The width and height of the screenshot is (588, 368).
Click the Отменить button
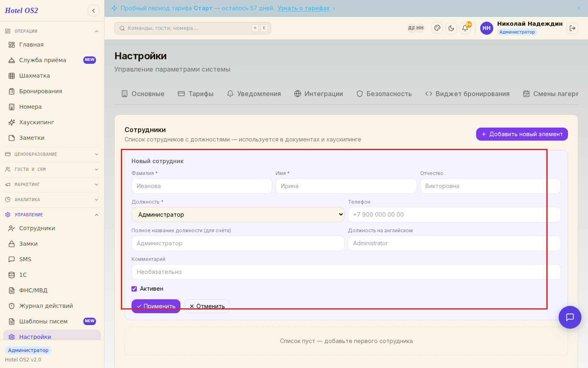point(207,306)
